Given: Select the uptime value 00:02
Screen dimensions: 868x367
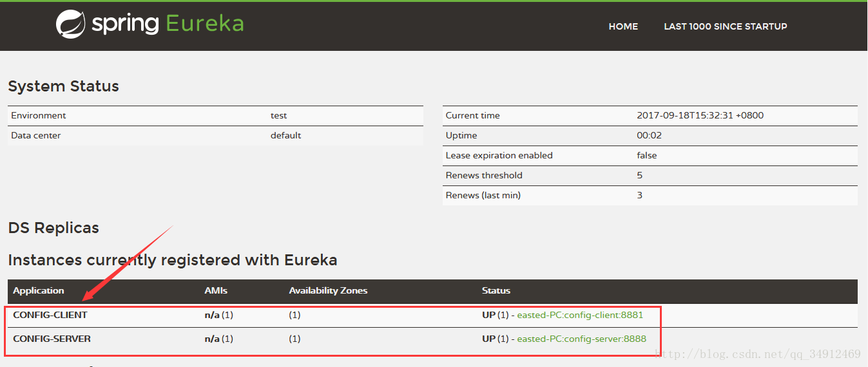Looking at the screenshot, I should tap(649, 135).
